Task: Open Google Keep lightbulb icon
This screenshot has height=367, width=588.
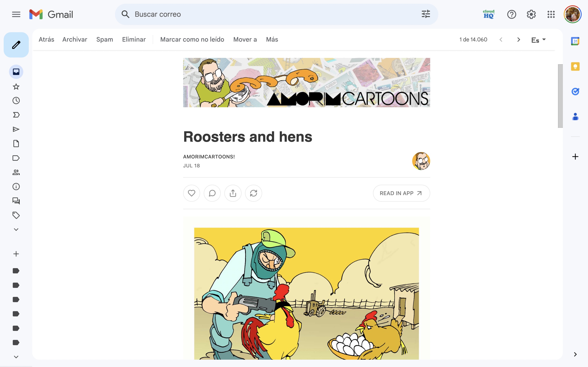Action: [x=575, y=66]
